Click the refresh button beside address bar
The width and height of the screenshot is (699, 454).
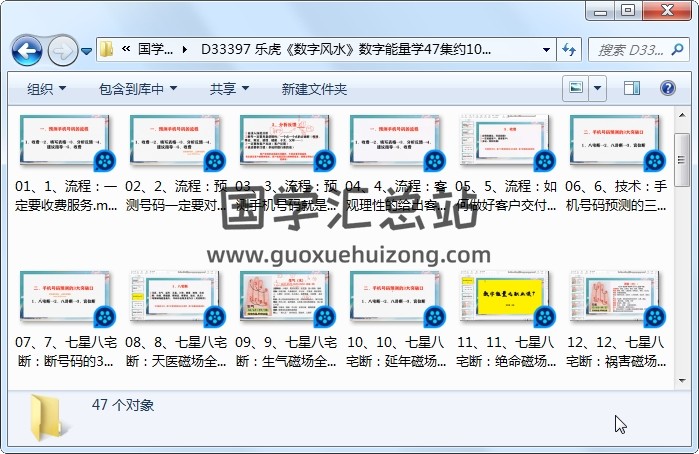pos(570,49)
